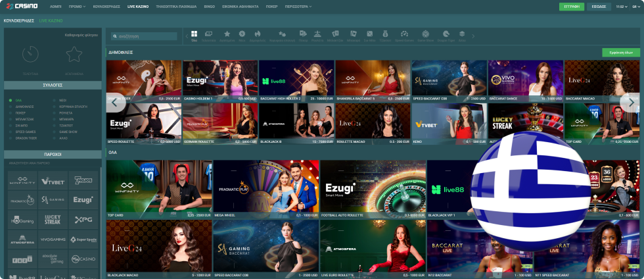Screen dimensions: 644x279
Task: Click the 'ΕΙΣΟΔΟΣ' login button
Action: point(599,7)
